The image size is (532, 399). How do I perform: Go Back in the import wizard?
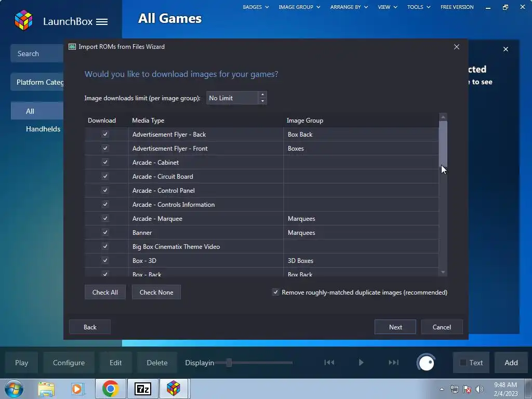[x=90, y=327]
